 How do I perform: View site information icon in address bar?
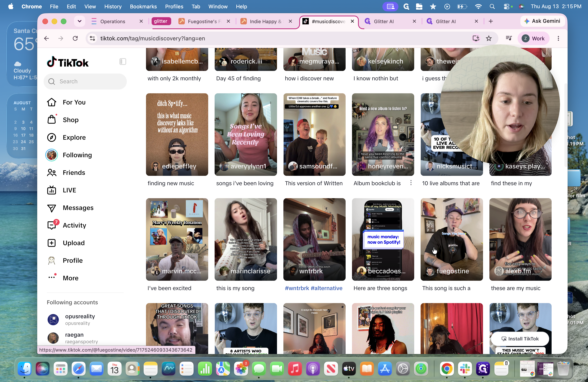(92, 38)
